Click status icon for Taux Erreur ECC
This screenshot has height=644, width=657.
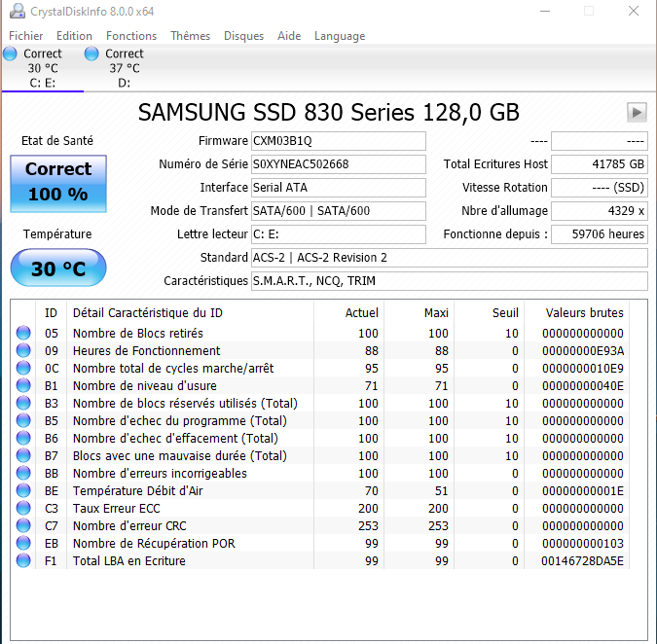click(23, 509)
